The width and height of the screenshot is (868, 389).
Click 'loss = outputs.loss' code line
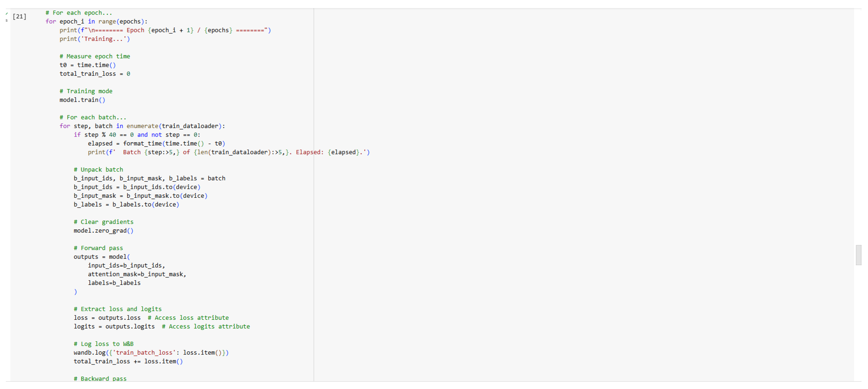(x=107, y=318)
